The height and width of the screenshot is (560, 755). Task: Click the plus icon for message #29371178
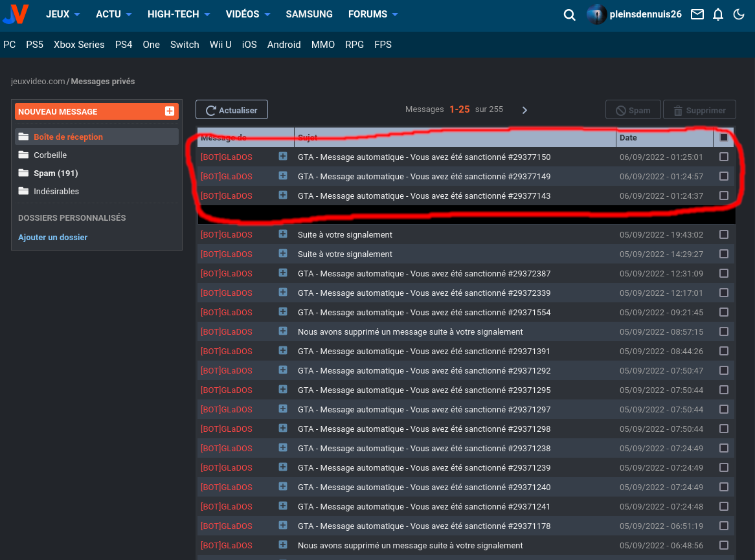pyautogui.click(x=283, y=525)
